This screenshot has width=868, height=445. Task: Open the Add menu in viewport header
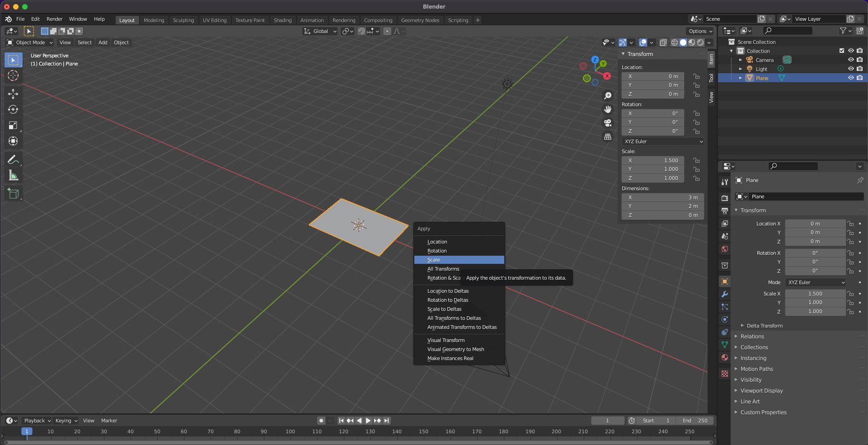coord(103,42)
